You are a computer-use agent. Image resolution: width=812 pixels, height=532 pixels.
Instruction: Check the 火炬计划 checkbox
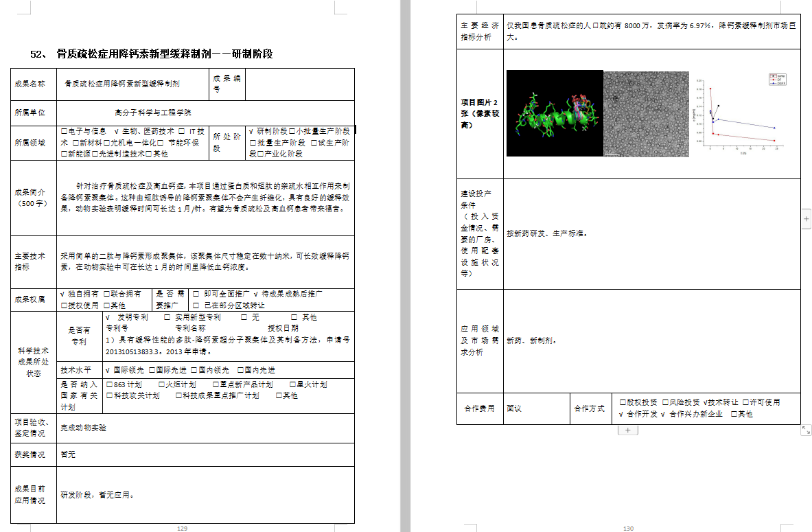161,384
